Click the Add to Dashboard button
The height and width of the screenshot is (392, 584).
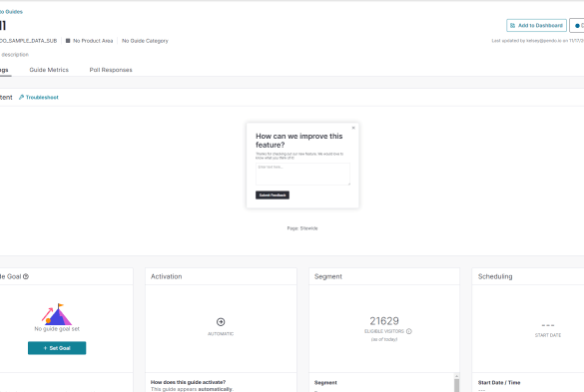click(536, 25)
